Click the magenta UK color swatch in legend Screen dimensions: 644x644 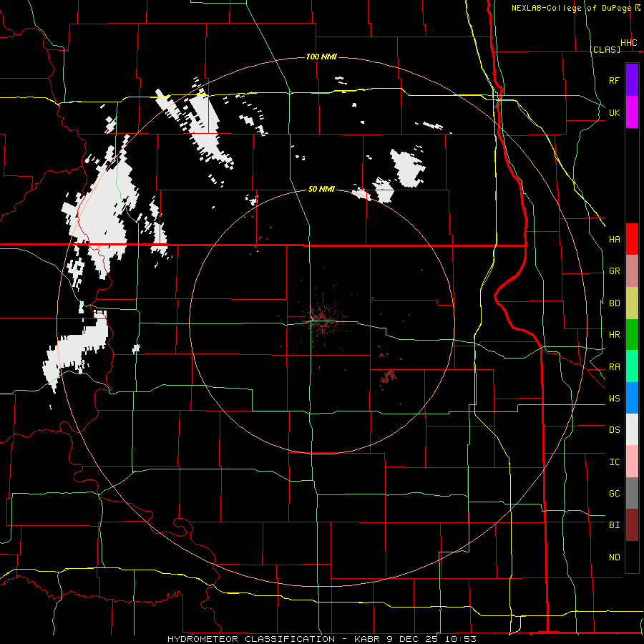tap(632, 112)
